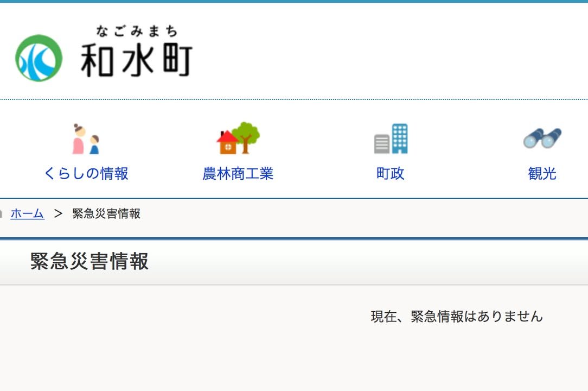Click the blue bar at page top

point(294,2)
